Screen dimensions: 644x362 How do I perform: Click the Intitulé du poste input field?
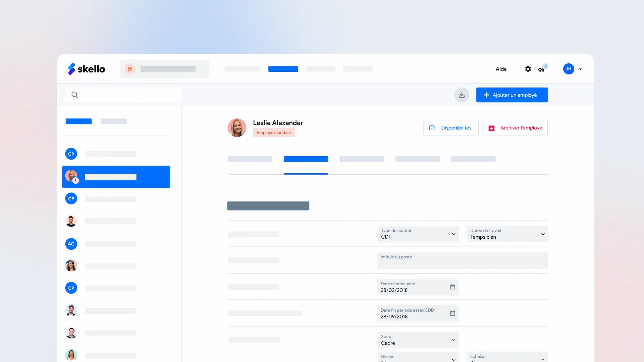(462, 261)
